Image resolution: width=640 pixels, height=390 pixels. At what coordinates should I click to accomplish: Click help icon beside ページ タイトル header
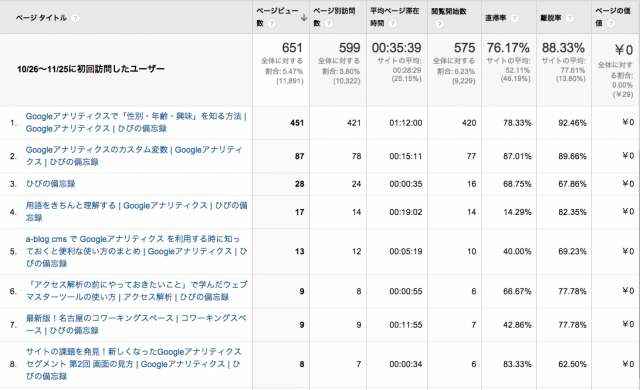[75, 18]
